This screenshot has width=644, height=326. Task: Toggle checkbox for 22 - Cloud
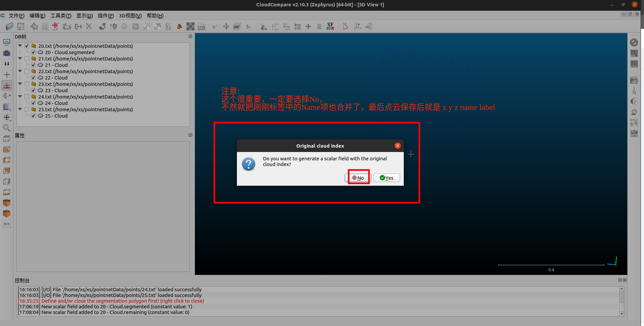pyautogui.click(x=33, y=77)
